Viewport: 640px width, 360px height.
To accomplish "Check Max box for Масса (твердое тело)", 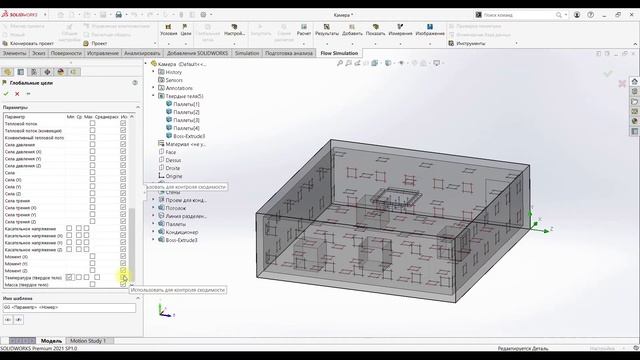I will pos(92,284).
